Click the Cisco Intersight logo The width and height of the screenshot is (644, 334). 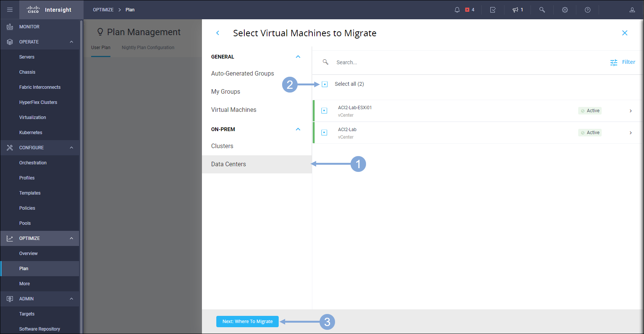[x=49, y=10]
